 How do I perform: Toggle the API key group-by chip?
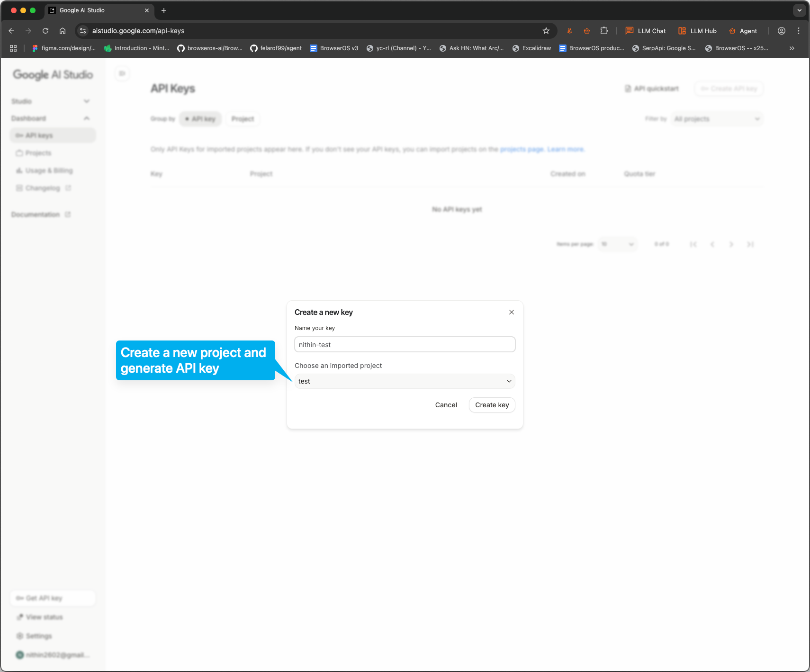point(200,118)
